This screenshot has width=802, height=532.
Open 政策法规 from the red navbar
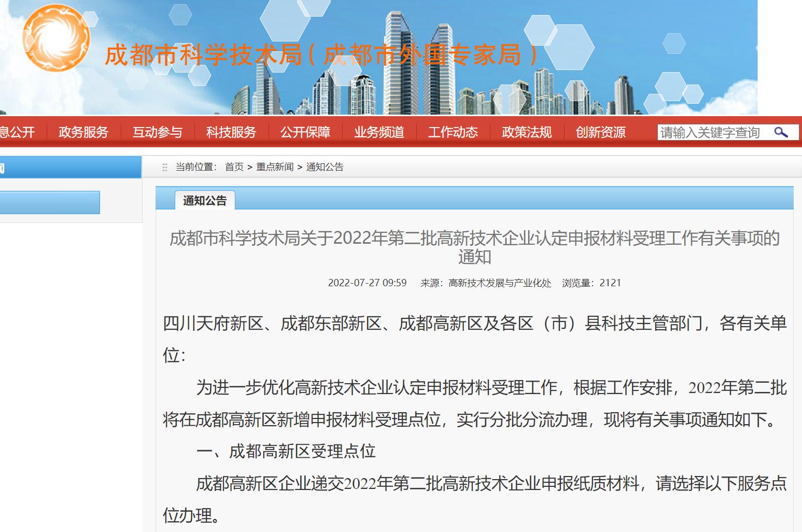527,132
